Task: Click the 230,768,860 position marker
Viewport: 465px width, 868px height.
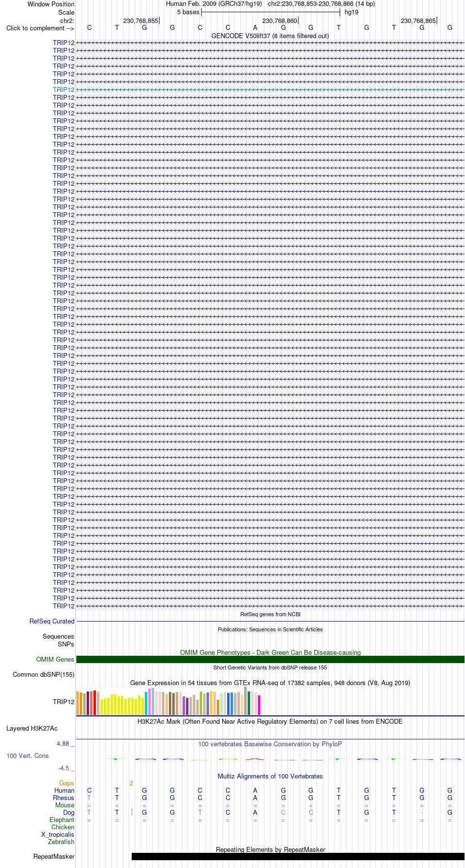Action: pyautogui.click(x=280, y=21)
